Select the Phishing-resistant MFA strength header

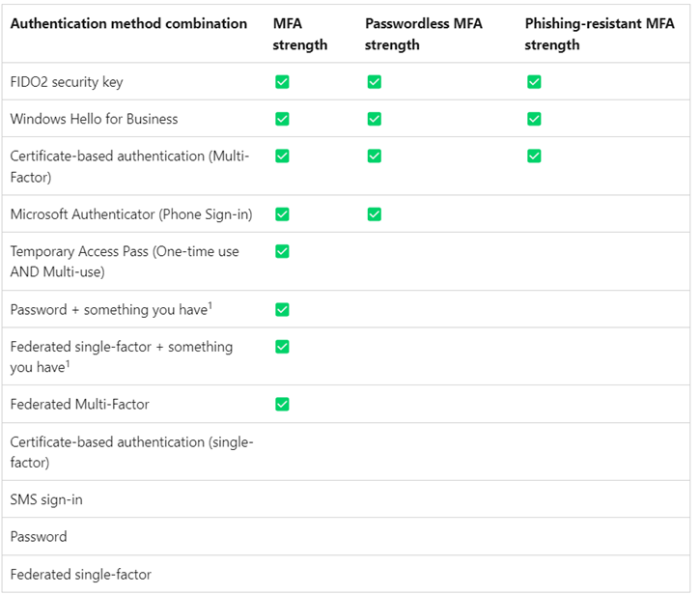tap(600, 34)
